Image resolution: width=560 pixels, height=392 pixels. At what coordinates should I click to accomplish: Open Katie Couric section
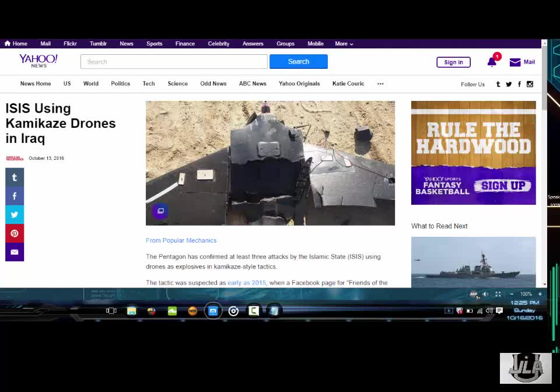click(348, 83)
